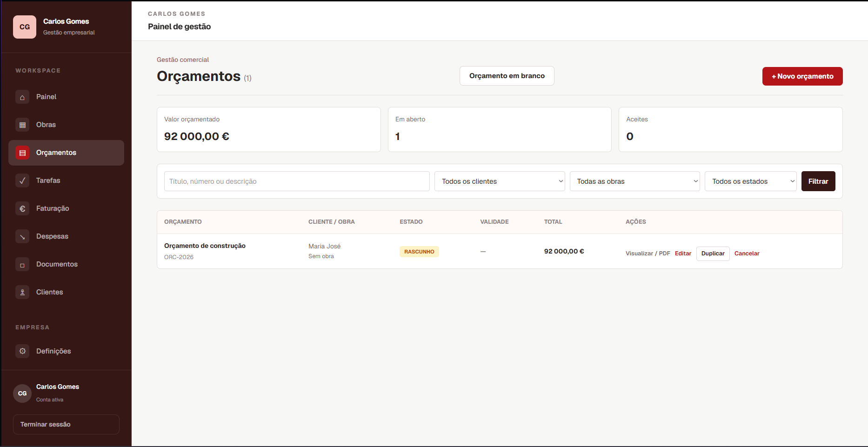Open the Painel home icon

click(22, 97)
